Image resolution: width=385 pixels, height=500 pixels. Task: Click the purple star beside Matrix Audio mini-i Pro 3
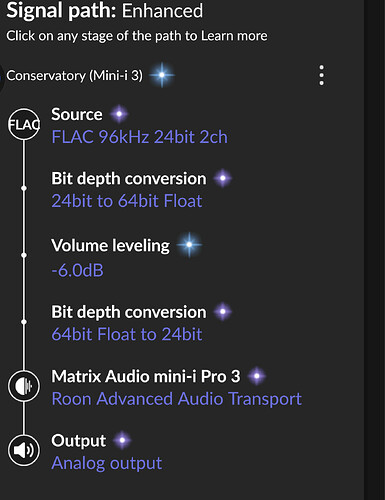[257, 376]
